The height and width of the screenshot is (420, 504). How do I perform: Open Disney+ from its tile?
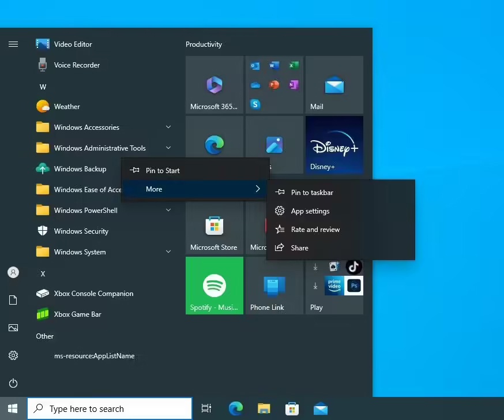point(334,144)
